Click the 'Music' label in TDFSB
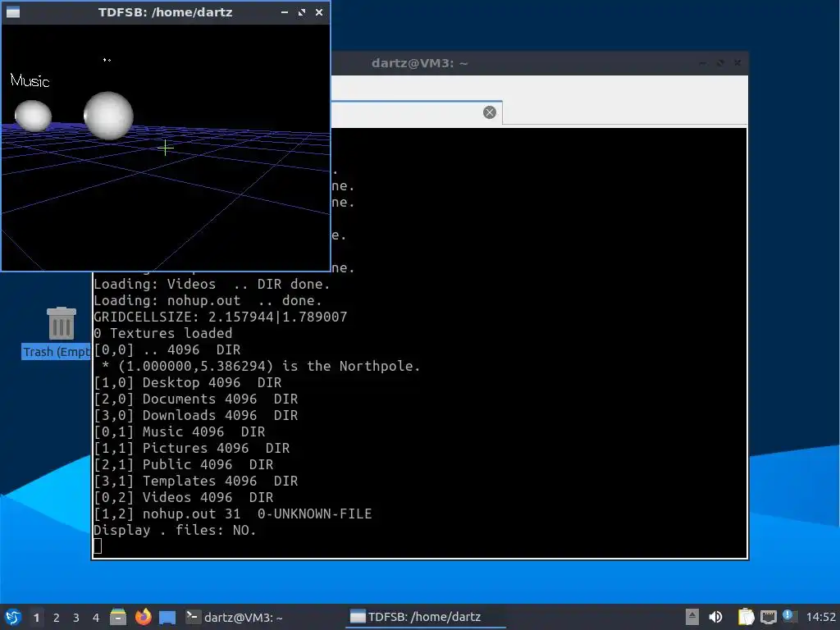This screenshot has width=840, height=630. tap(30, 81)
